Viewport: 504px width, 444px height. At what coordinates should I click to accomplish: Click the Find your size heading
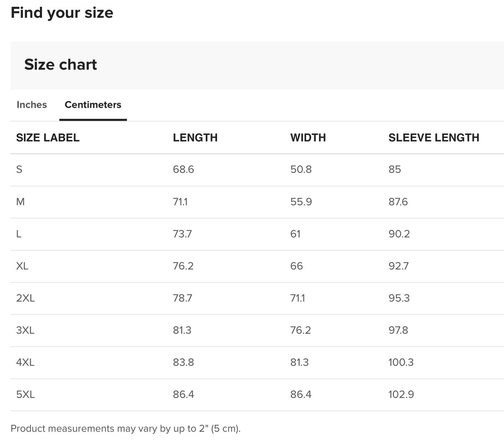[62, 13]
